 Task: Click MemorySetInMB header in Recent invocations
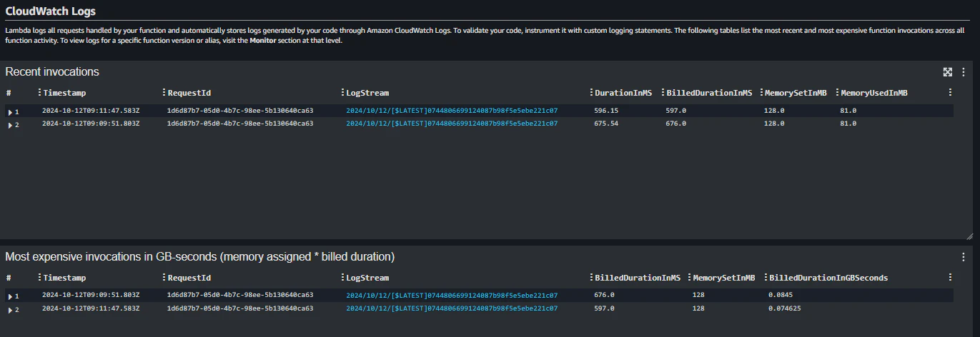[796, 93]
